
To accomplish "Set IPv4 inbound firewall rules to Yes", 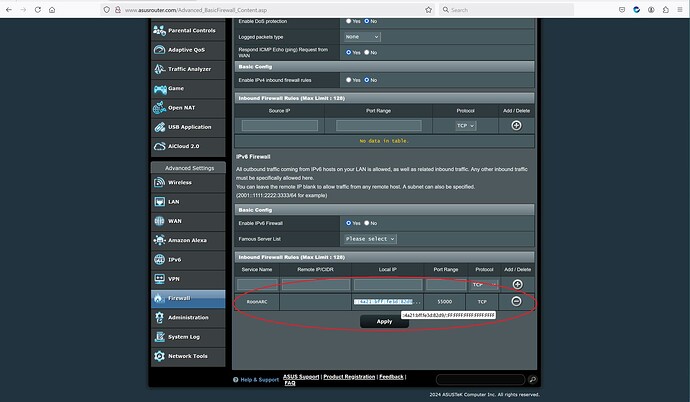I will click(x=349, y=80).
